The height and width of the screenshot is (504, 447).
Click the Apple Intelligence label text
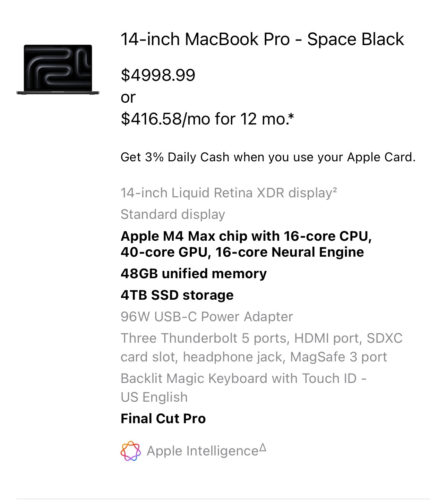203,451
